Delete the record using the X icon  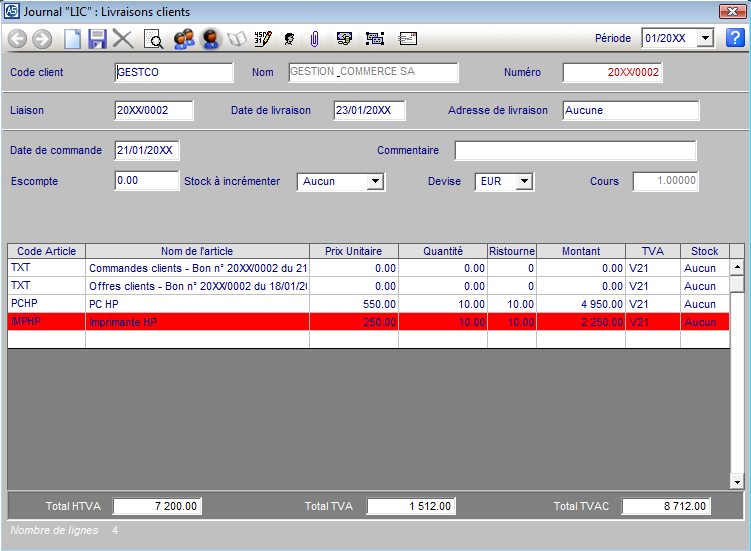tap(123, 39)
